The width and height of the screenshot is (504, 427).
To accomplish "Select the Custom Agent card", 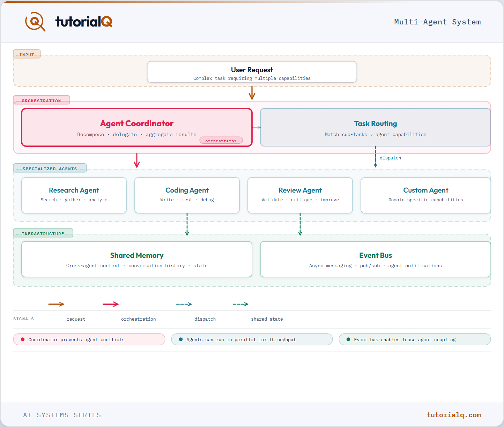I will point(426,195).
